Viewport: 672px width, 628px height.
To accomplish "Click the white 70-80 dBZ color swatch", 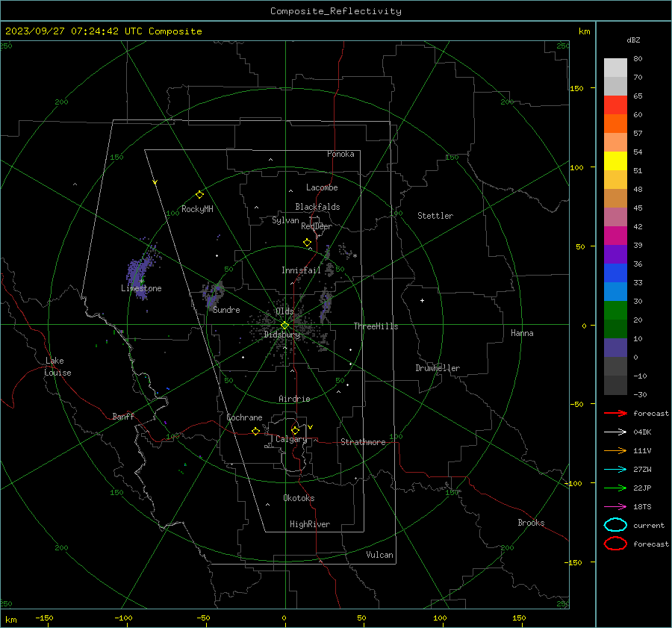I will (615, 68).
